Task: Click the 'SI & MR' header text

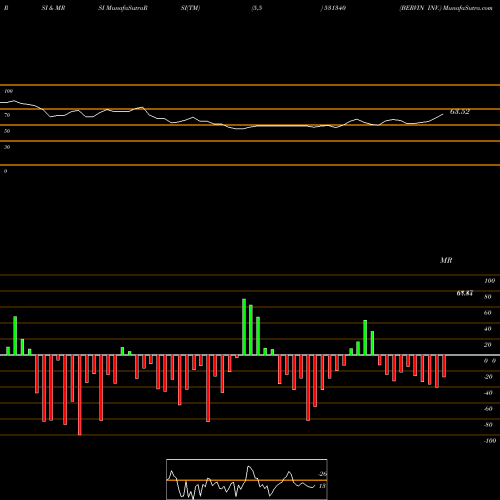Action: pyautogui.click(x=53, y=8)
